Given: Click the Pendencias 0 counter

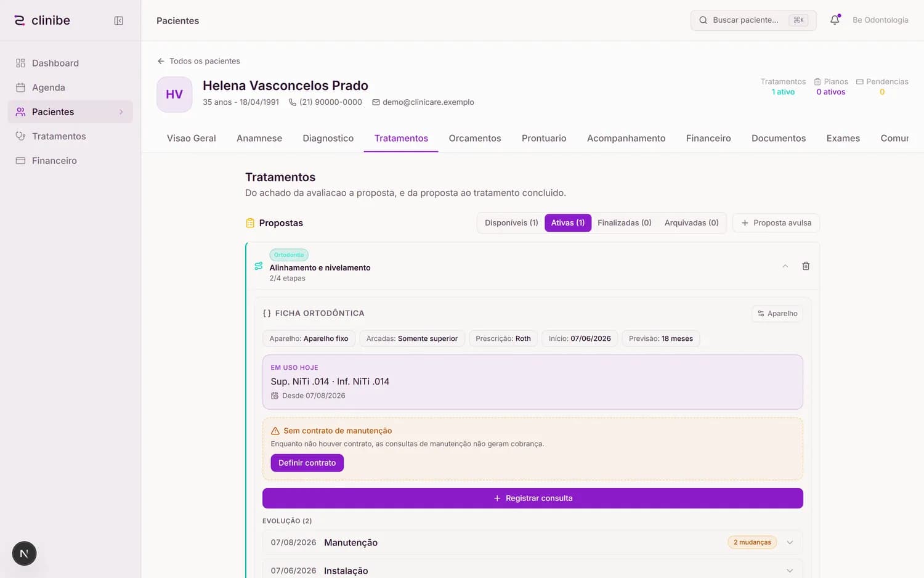Looking at the screenshot, I should (882, 86).
